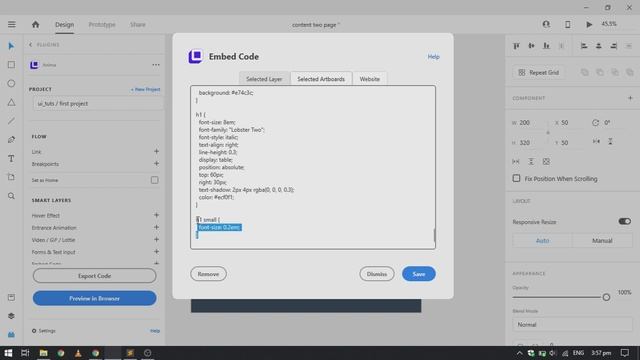Align left edges icon
640x360 pixels.
584,46
